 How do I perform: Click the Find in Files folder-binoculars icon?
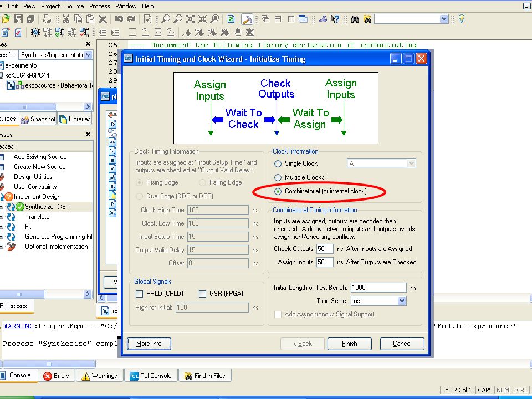(367, 19)
